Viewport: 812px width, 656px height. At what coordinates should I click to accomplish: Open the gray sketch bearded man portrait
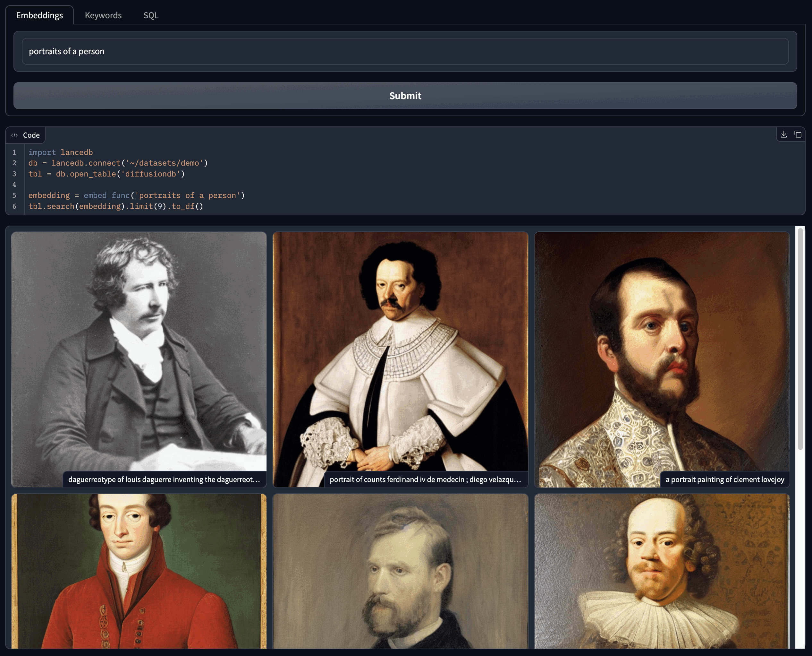[400, 571]
